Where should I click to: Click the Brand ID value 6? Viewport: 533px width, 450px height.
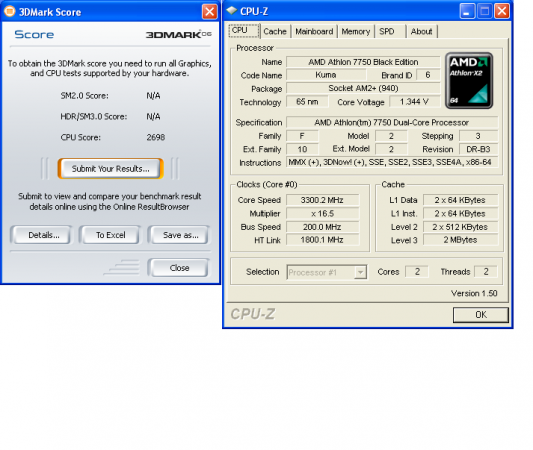pyautogui.click(x=428, y=75)
